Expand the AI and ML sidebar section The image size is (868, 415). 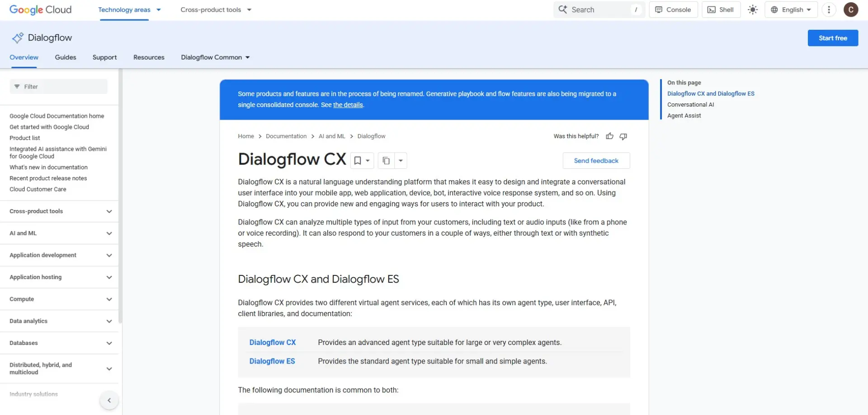tap(59, 233)
